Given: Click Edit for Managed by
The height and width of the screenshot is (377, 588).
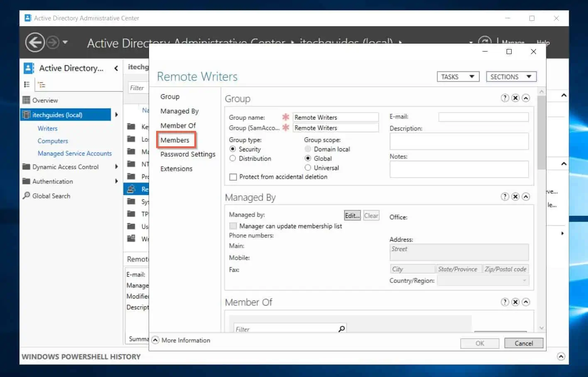Looking at the screenshot, I should coord(352,215).
